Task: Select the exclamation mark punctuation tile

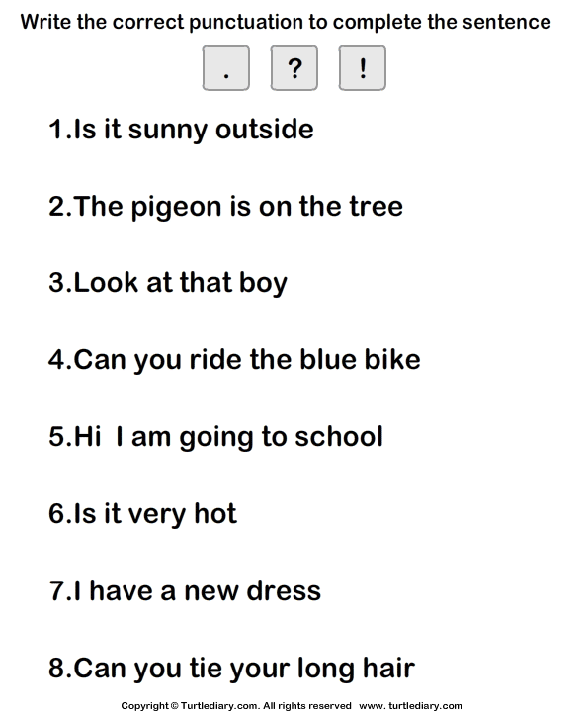Action: click(363, 68)
